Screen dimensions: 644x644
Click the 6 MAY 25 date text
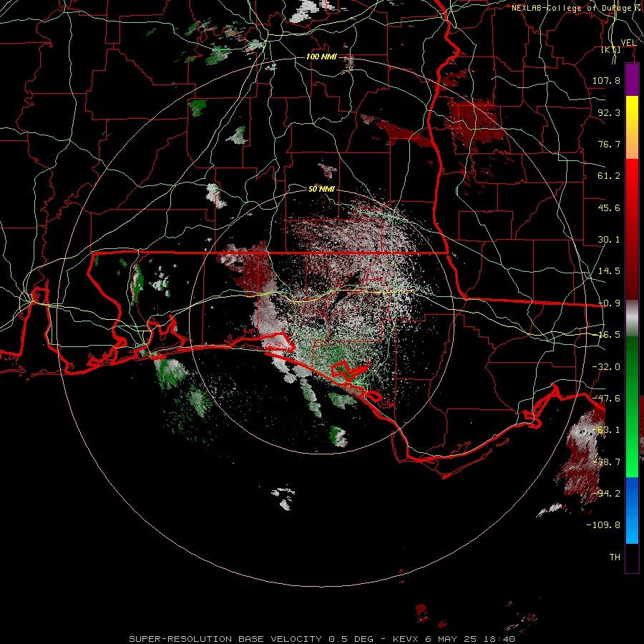(451, 639)
